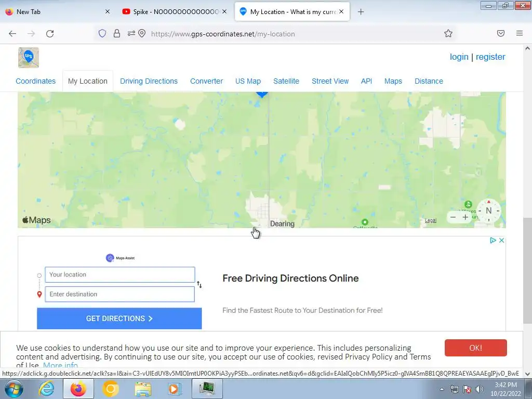Open Windows Explorer folder in taskbar
This screenshot has width=532, height=399.
click(143, 389)
